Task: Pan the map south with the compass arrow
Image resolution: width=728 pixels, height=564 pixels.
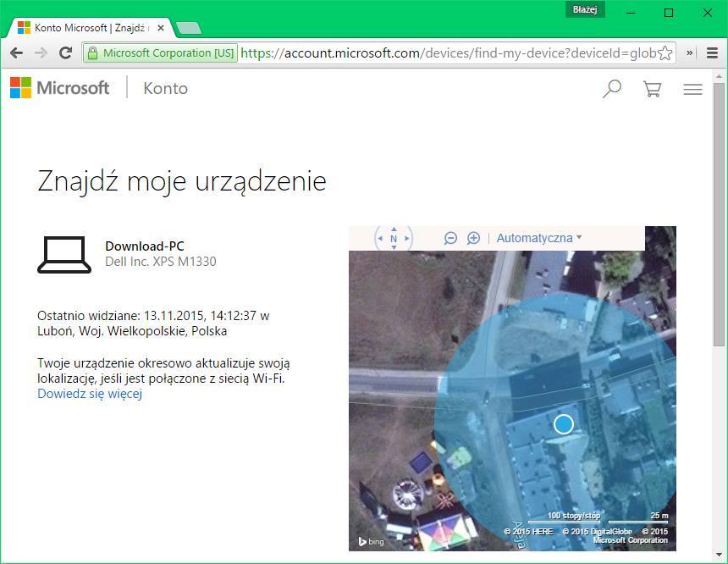Action: [394, 247]
